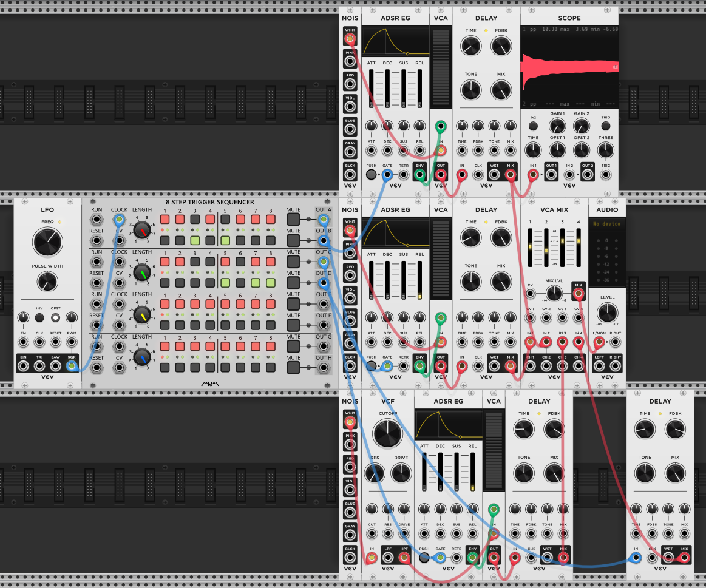Turn the sequencer LENGTH knob with blue pointer

tap(142, 357)
